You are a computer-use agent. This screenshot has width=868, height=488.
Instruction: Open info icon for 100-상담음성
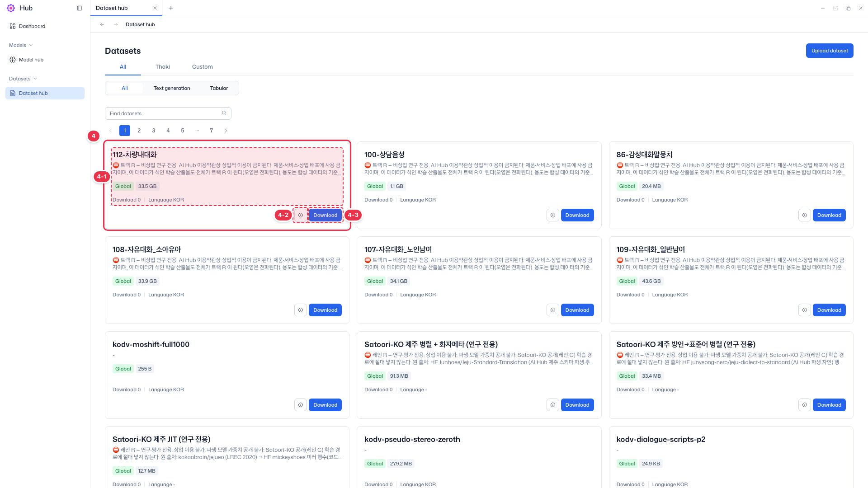[x=553, y=215]
